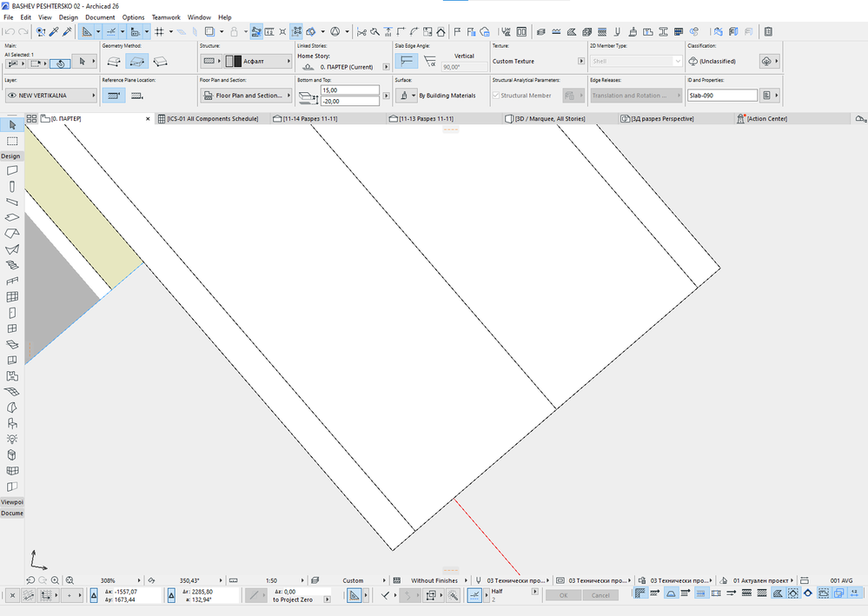Select the Wall tool in the toolbox

click(12, 170)
